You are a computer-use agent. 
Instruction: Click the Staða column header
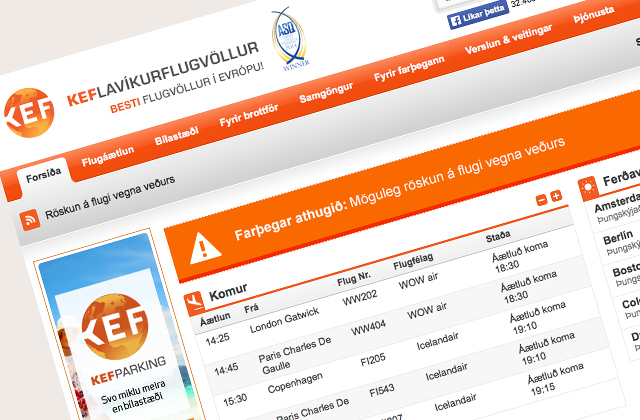pyautogui.click(x=498, y=236)
